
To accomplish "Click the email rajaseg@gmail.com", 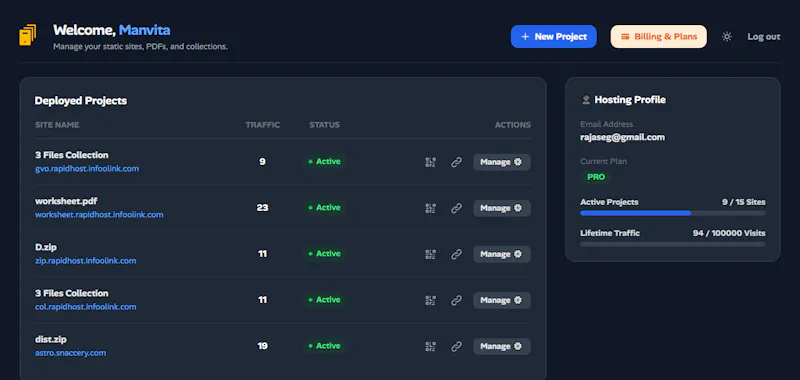I will (x=622, y=137).
